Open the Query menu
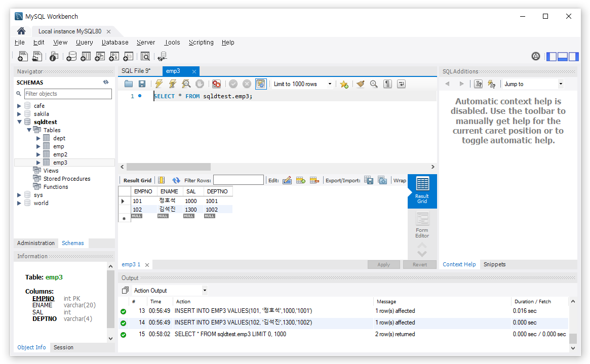This screenshot has height=364, width=590. (84, 43)
